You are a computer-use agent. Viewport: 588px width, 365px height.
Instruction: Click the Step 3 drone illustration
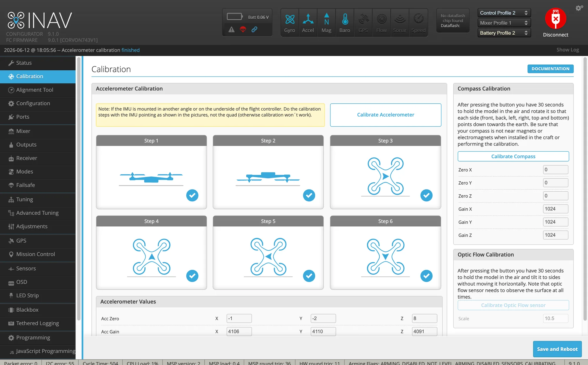click(x=385, y=176)
